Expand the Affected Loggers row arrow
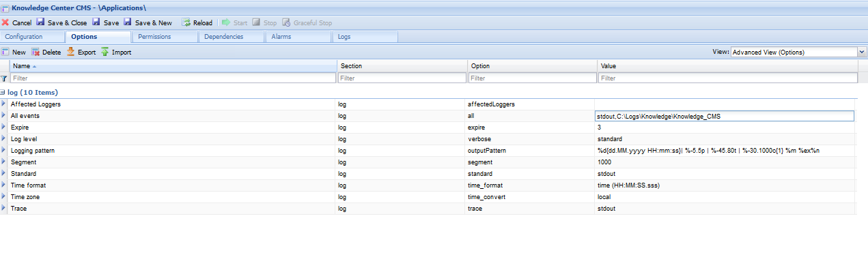Image resolution: width=868 pixels, height=255 pixels. tap(4, 104)
